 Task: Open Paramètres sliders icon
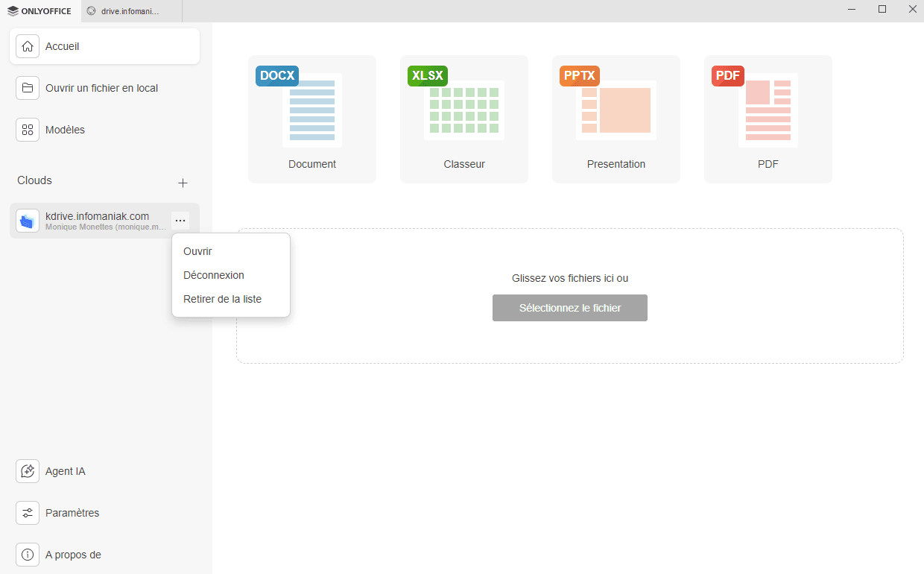pyautogui.click(x=28, y=513)
